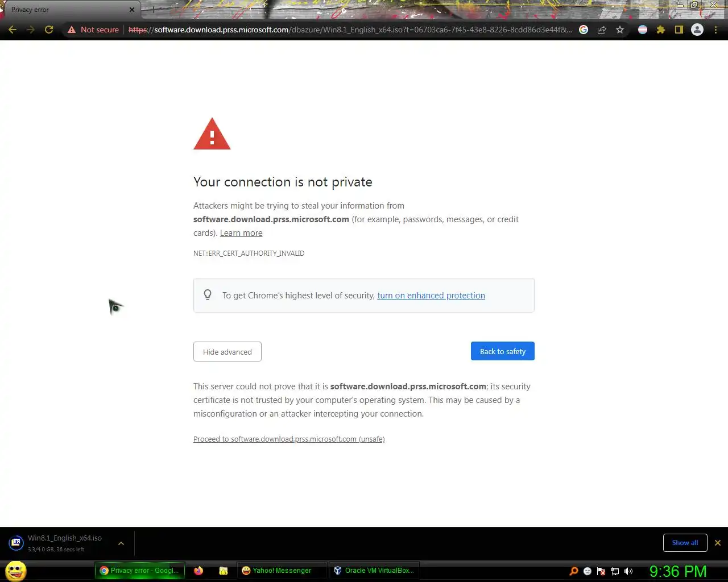Open the striped flag extension icon
Image resolution: width=728 pixels, height=582 pixels.
(643, 30)
